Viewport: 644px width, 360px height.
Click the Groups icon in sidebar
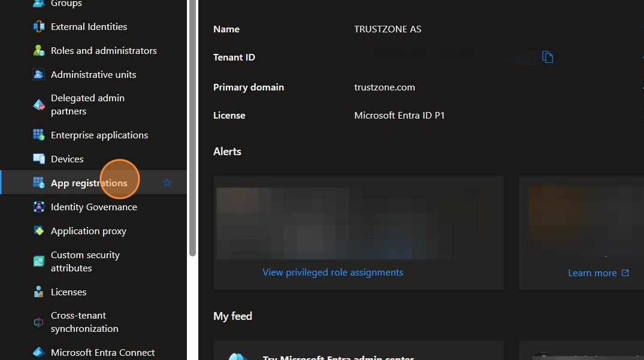[38, 3]
